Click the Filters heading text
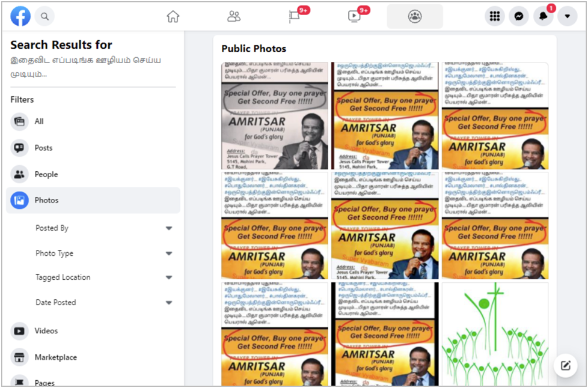This screenshot has height=388, width=588. click(x=22, y=100)
